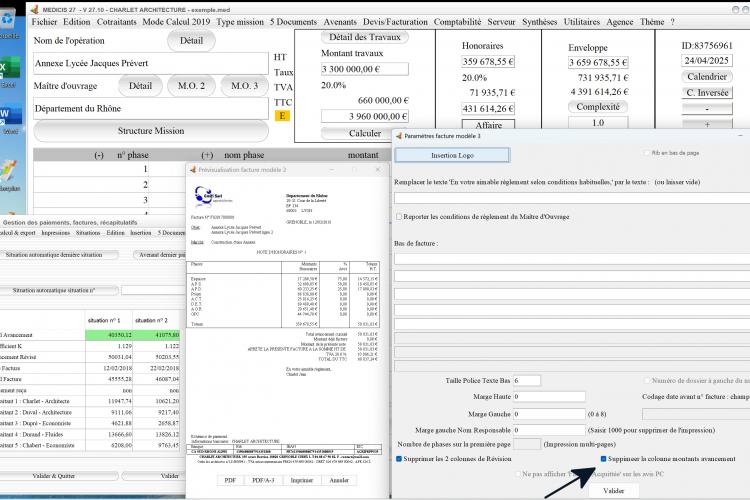The width and height of the screenshot is (750, 500).
Task: Click Valider in Paramètres facture window
Action: click(614, 491)
